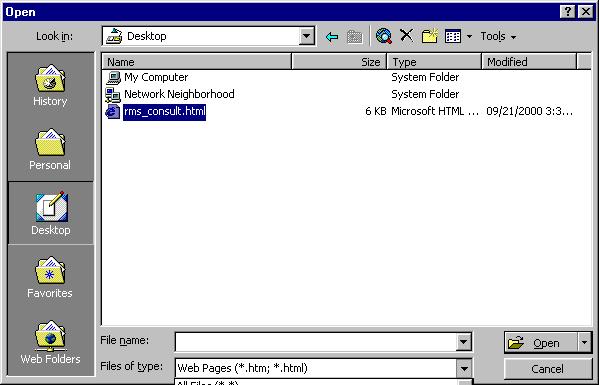Viewport: 599px width, 385px height.
Task: Click the Cancel button
Action: click(x=547, y=369)
